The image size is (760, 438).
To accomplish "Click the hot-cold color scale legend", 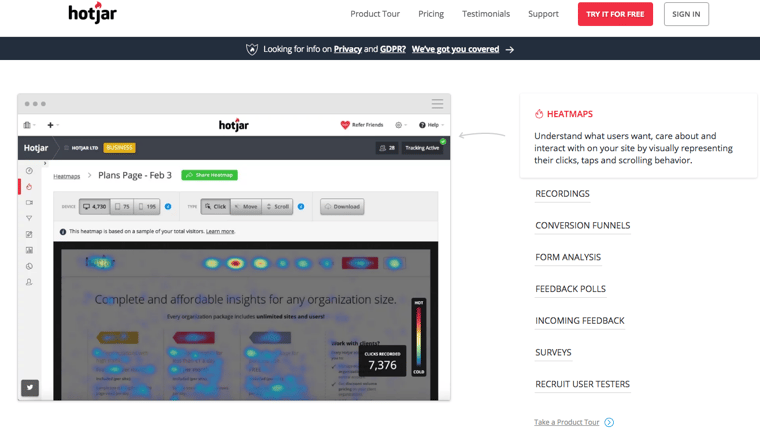I will [418, 337].
